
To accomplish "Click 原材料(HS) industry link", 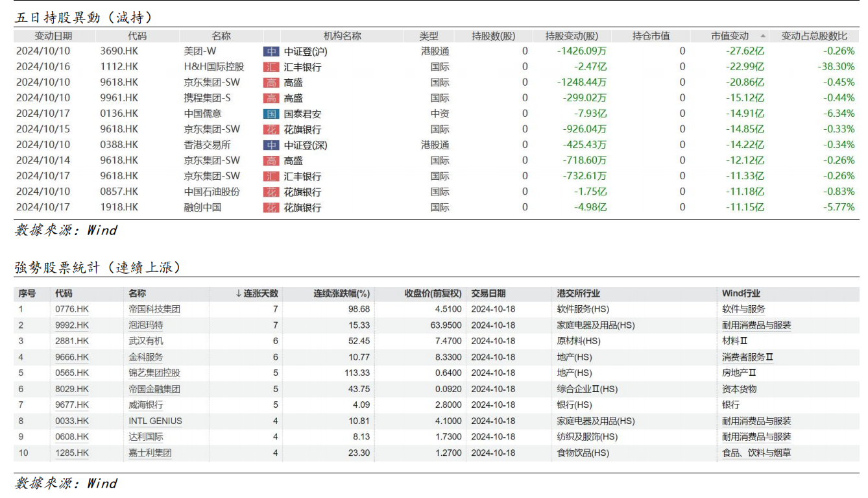I will click(x=579, y=342).
